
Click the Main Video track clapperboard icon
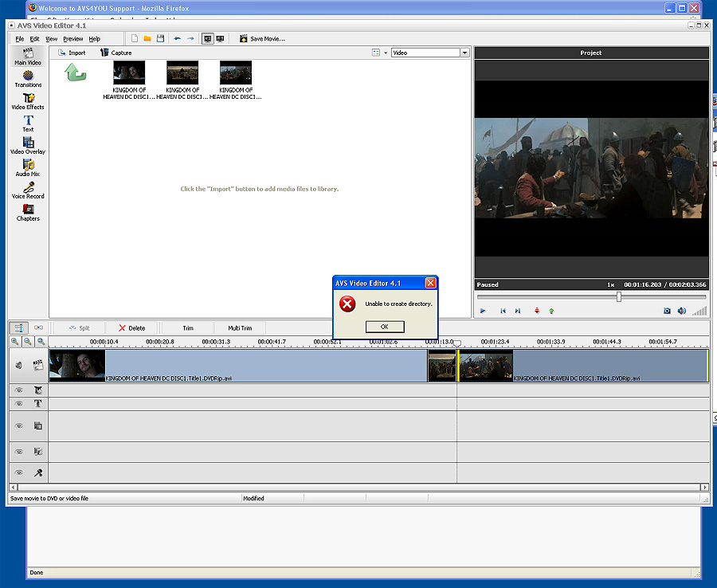point(38,366)
